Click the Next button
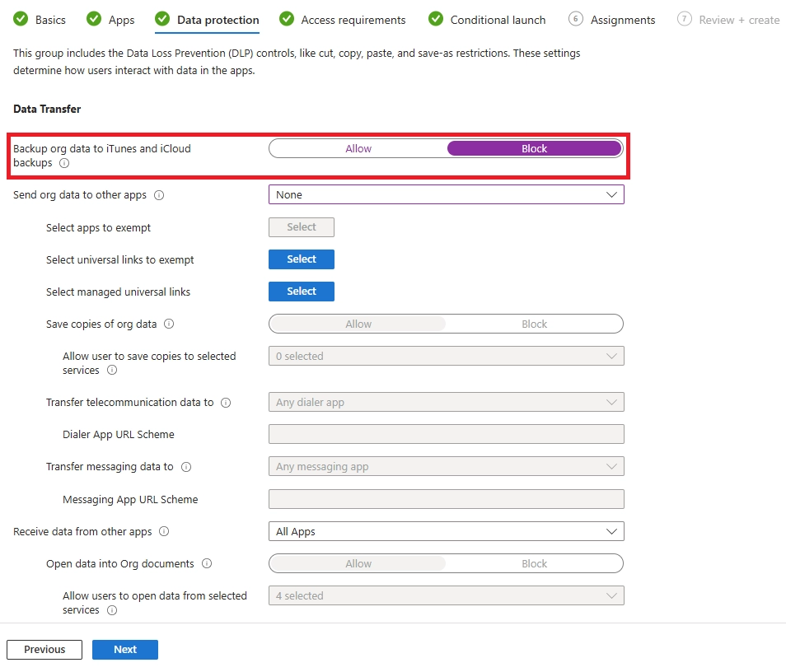 (x=124, y=650)
